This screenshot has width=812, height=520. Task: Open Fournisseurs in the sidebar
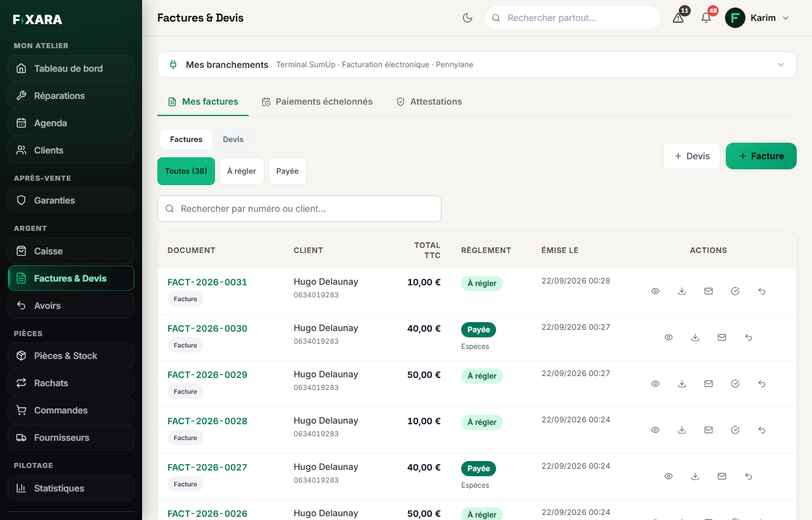coord(71,438)
